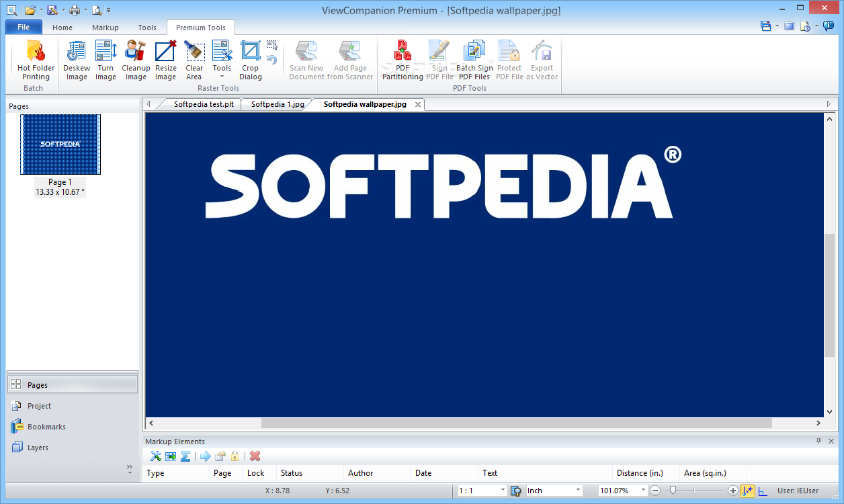This screenshot has width=844, height=504.
Task: Open the Bookmarks panel
Action: pyautogui.click(x=72, y=427)
